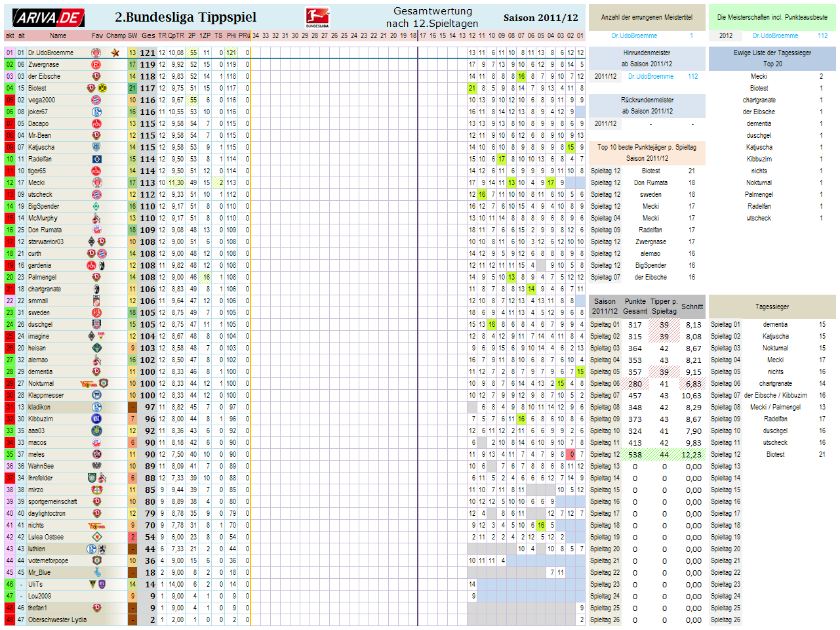Click the ARIVA.DE logo

coord(48,18)
